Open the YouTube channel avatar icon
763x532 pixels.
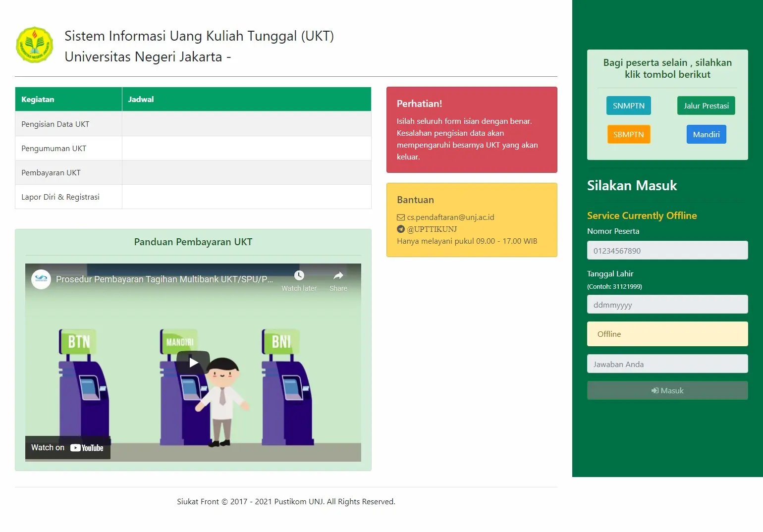(x=41, y=279)
